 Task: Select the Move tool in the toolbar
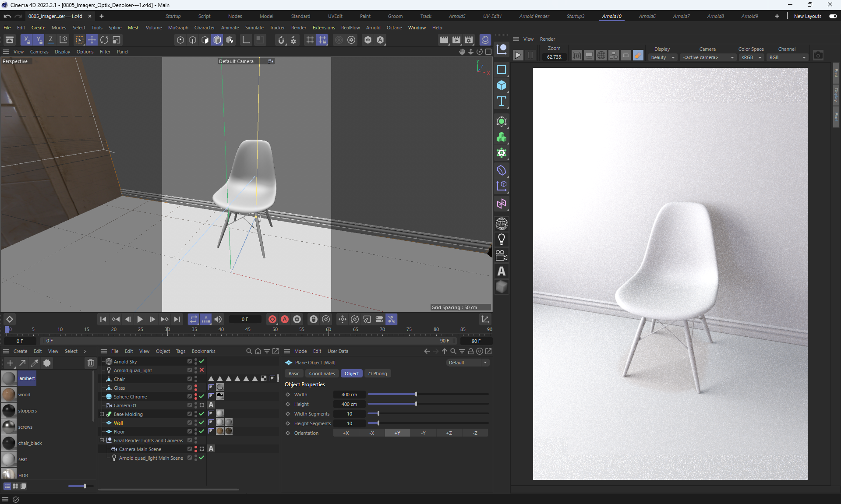coord(92,40)
